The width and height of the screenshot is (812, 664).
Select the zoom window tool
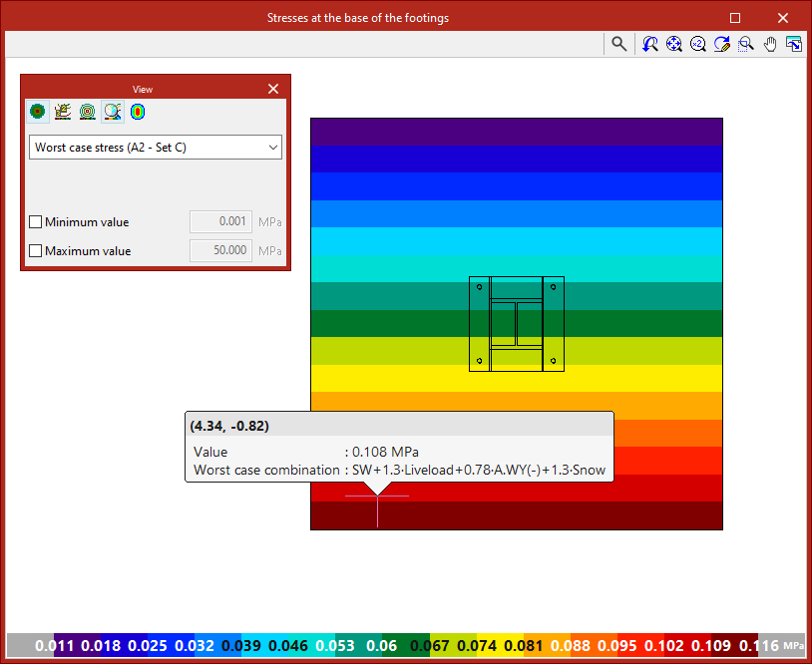pyautogui.click(x=746, y=44)
